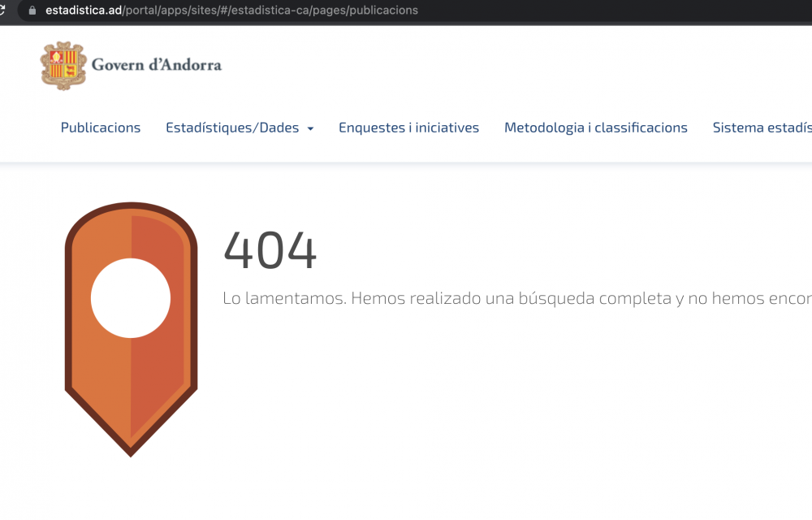Open the truncated Sistema estadístic nav item
This screenshot has height=520, width=812.
762,128
